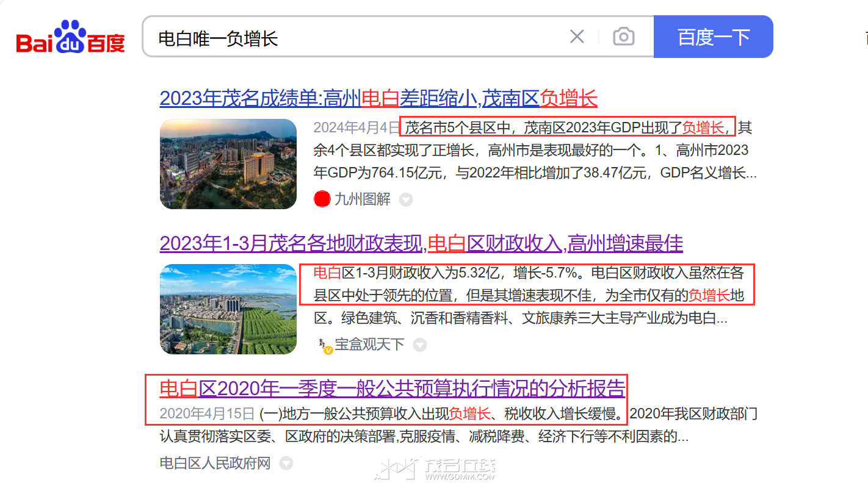Open the 九州图解 source name link
Viewport: 868px width, 483px height.
click(x=363, y=199)
